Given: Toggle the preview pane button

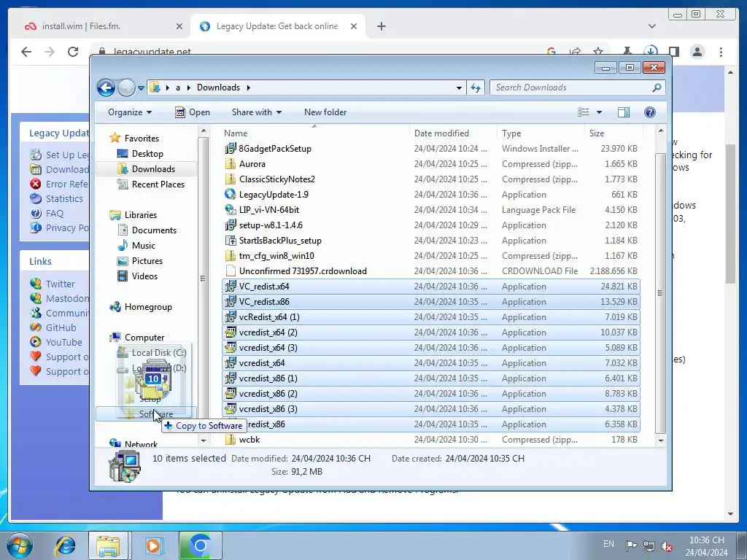Looking at the screenshot, I should pos(624,112).
